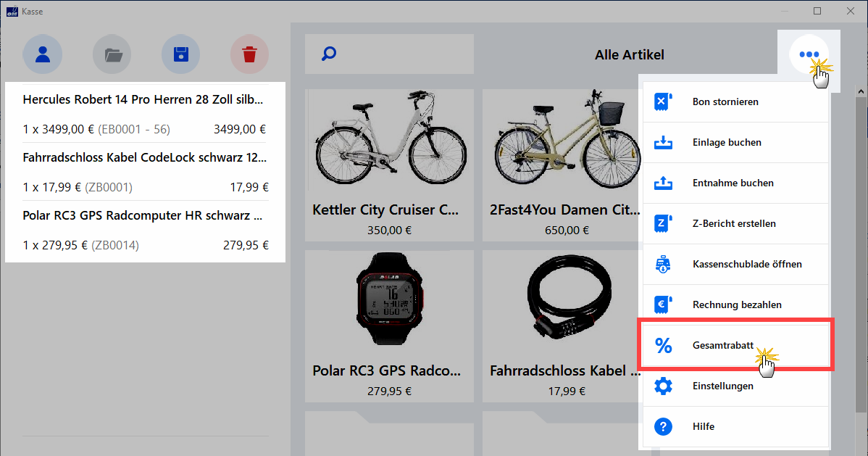
Task: Click the magnifier search icon
Action: pyautogui.click(x=329, y=54)
